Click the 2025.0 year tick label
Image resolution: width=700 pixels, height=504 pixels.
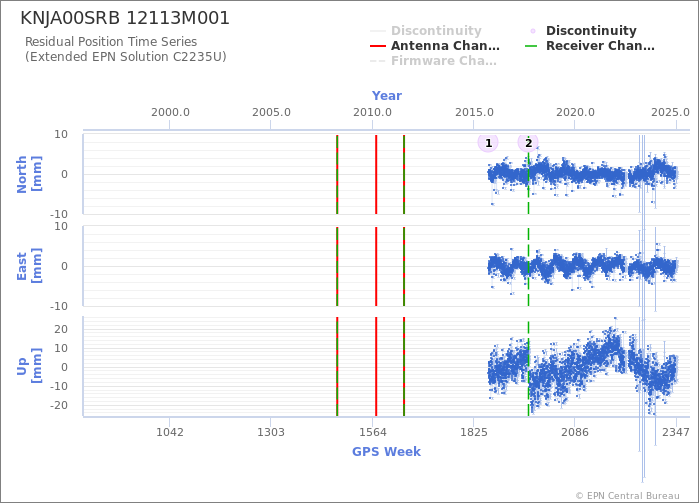tap(670, 112)
